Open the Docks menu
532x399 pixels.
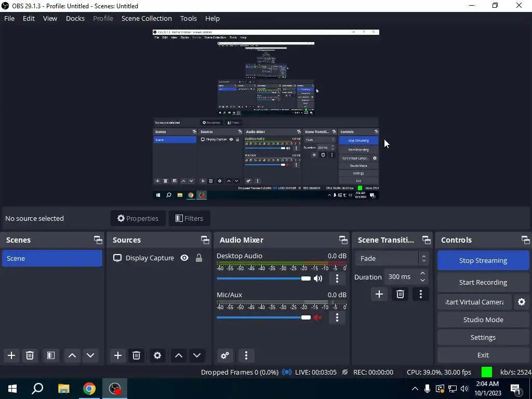[x=75, y=18]
